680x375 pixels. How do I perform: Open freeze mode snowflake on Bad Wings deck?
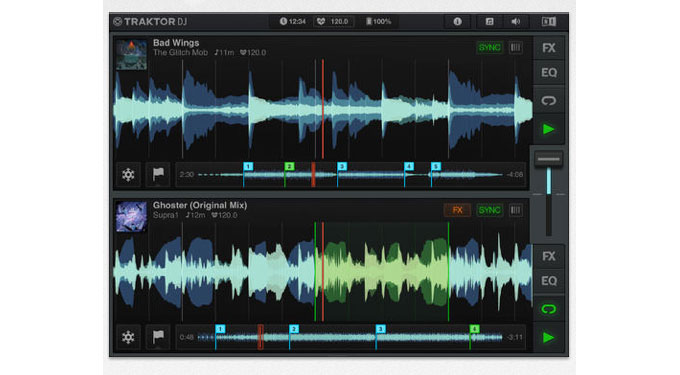click(128, 175)
